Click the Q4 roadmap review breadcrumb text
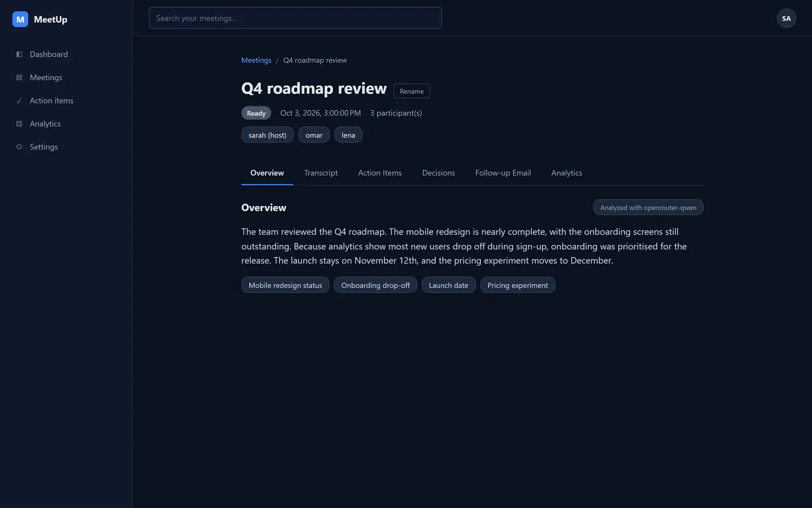Image resolution: width=812 pixels, height=508 pixels. (x=315, y=60)
